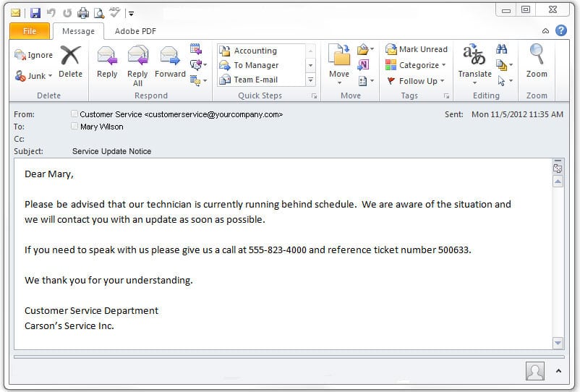Image resolution: width=580 pixels, height=392 pixels.
Task: Reply to the sender
Action: pyautogui.click(x=107, y=61)
